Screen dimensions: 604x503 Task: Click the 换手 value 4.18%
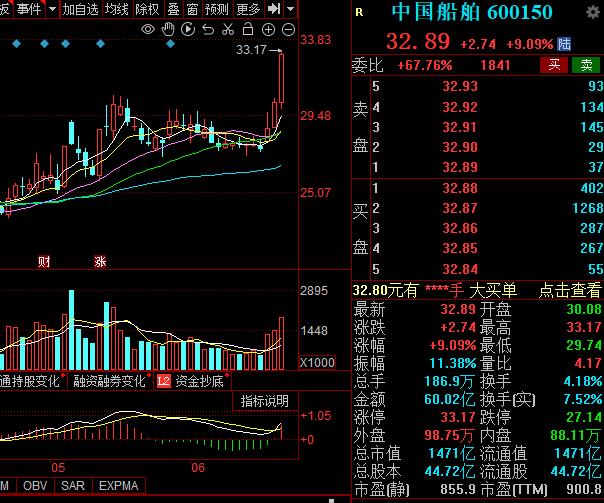tap(582, 381)
